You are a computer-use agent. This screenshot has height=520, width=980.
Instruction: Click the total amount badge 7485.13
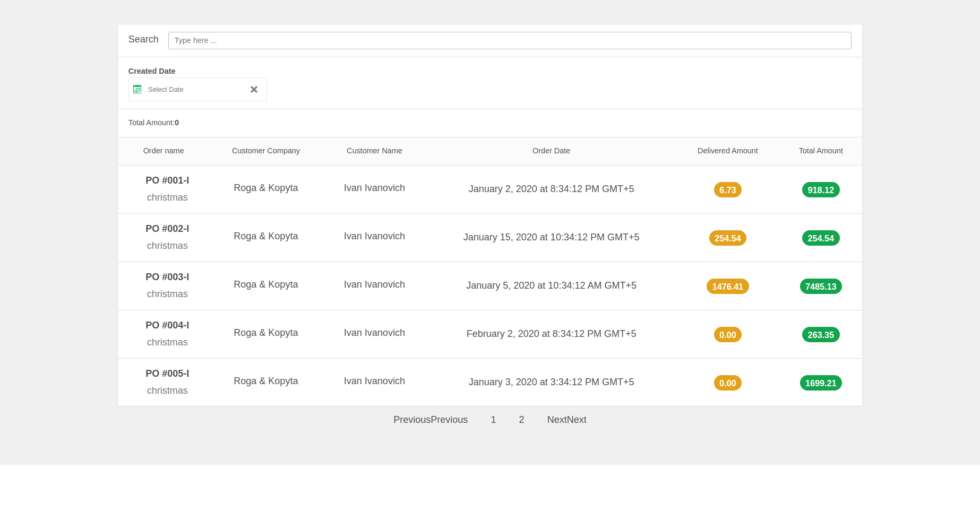tap(821, 287)
